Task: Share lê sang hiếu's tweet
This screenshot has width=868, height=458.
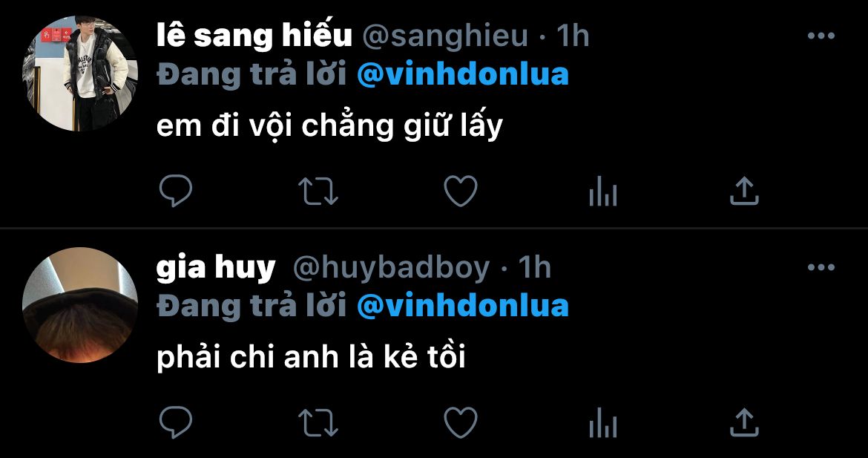Action: coord(744,191)
